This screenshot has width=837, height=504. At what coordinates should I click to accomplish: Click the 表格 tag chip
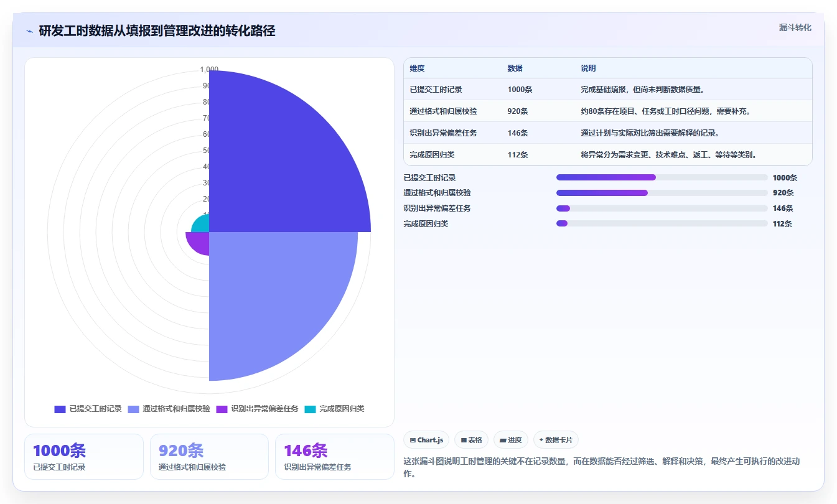pyautogui.click(x=472, y=440)
